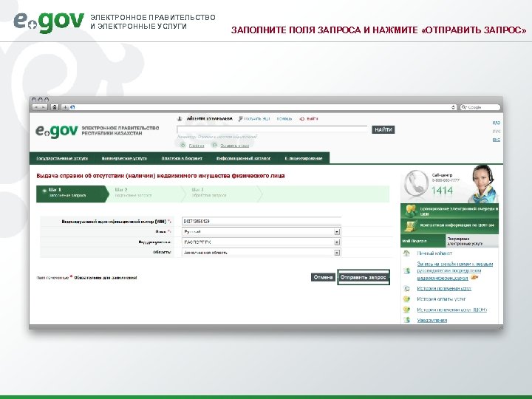Click the icon beside История оплаты услуг
Screen dimensions: 532x399
[406, 299]
